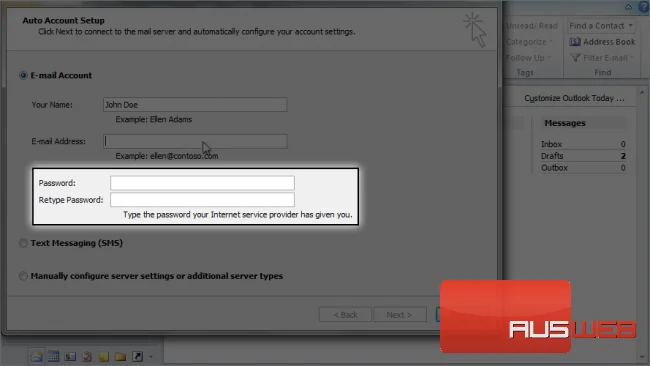Select the E-mail Account radio button

[x=23, y=75]
